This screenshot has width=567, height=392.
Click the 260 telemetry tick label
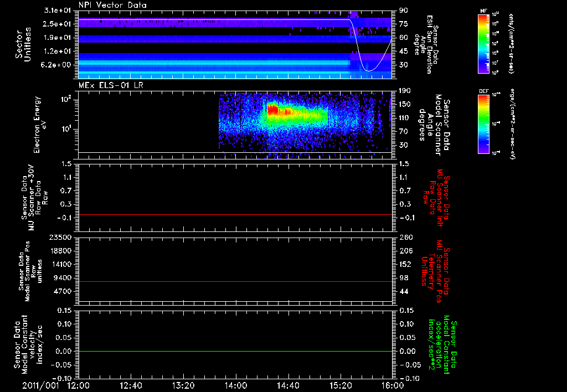click(x=405, y=237)
